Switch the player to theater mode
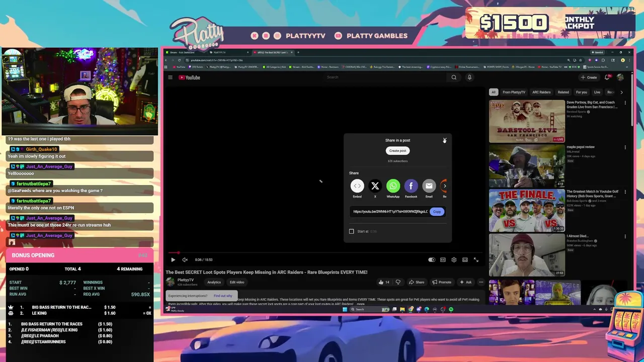This screenshot has width=644, height=362. click(465, 260)
